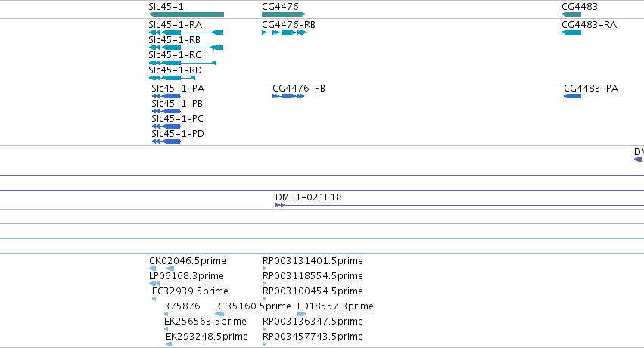Screen dimensions: 644x348
Task: Select protein Slc45-1-PA
Action: (166, 96)
